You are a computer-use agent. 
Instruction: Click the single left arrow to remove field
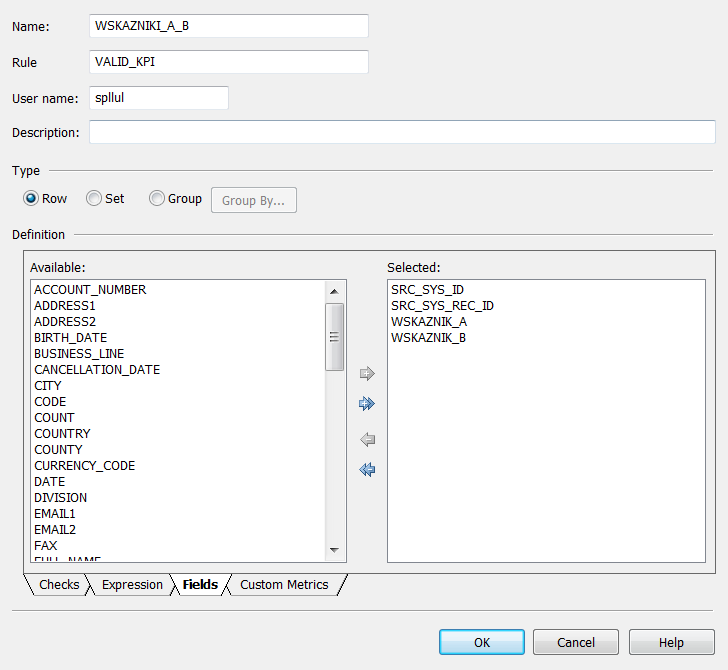(367, 440)
